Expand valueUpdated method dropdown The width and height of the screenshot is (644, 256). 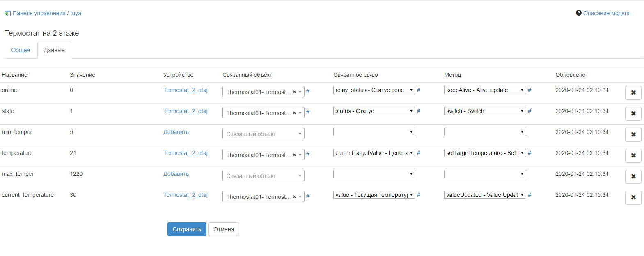[x=485, y=195]
